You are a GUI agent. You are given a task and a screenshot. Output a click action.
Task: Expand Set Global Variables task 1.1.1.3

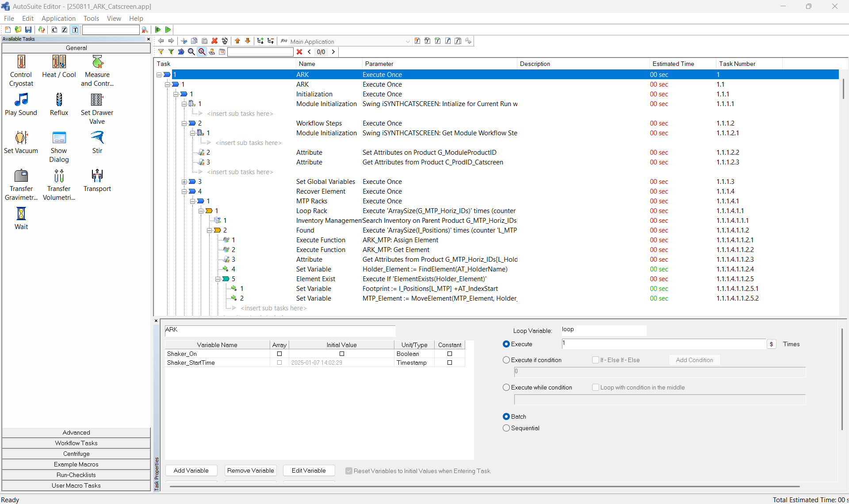(184, 182)
